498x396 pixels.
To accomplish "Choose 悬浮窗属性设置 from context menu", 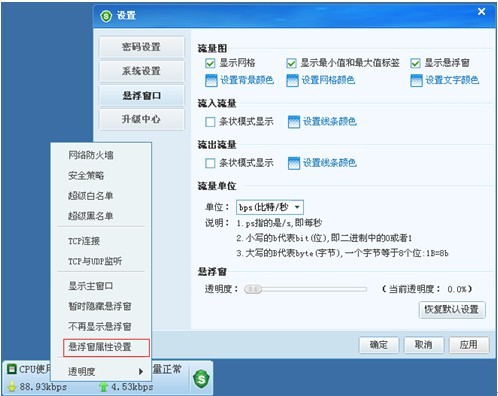I will click(x=106, y=348).
